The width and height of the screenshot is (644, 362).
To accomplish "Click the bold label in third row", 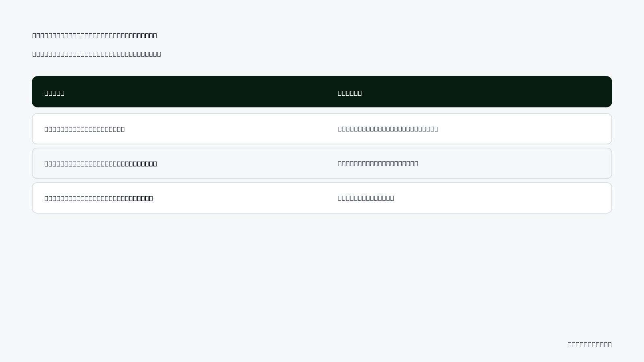I will click(x=99, y=198).
